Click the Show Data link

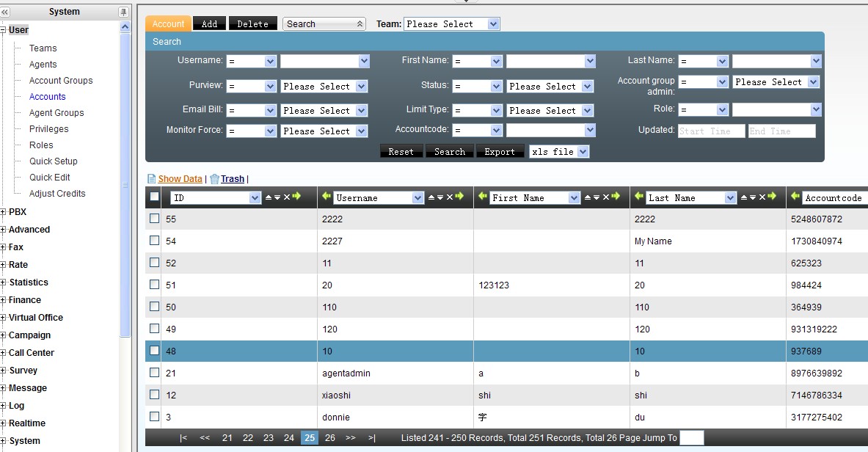180,179
